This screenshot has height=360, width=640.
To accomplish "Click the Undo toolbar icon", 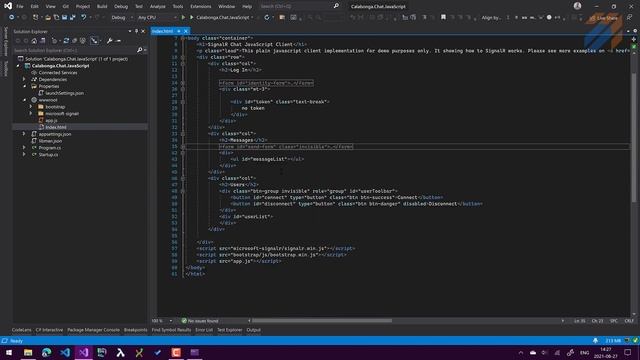I will pyautogui.click(x=84, y=18).
